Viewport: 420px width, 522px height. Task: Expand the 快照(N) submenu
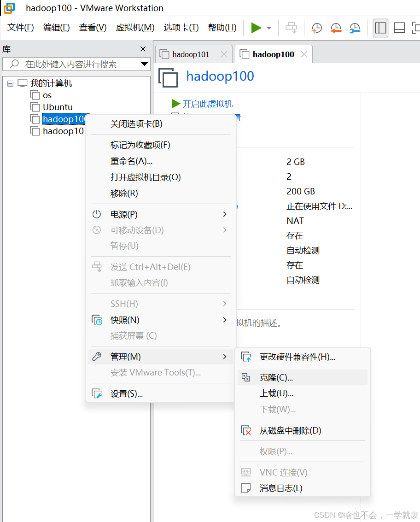point(160,320)
